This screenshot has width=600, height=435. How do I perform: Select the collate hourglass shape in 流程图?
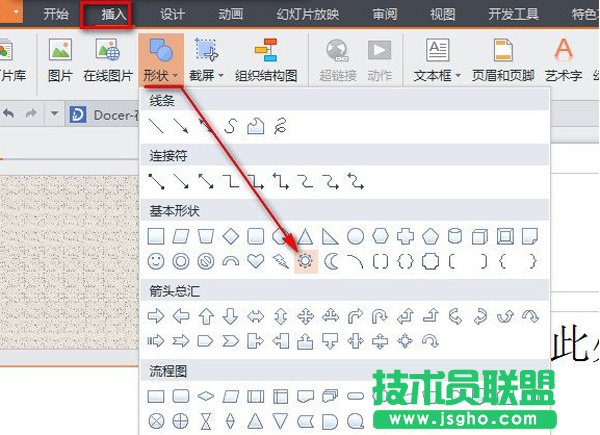[206, 422]
